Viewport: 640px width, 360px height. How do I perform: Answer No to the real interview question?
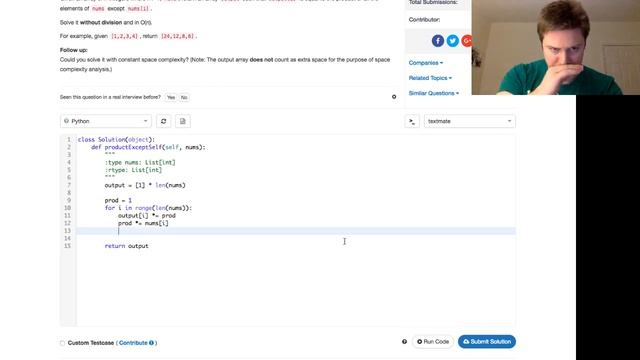pos(184,97)
